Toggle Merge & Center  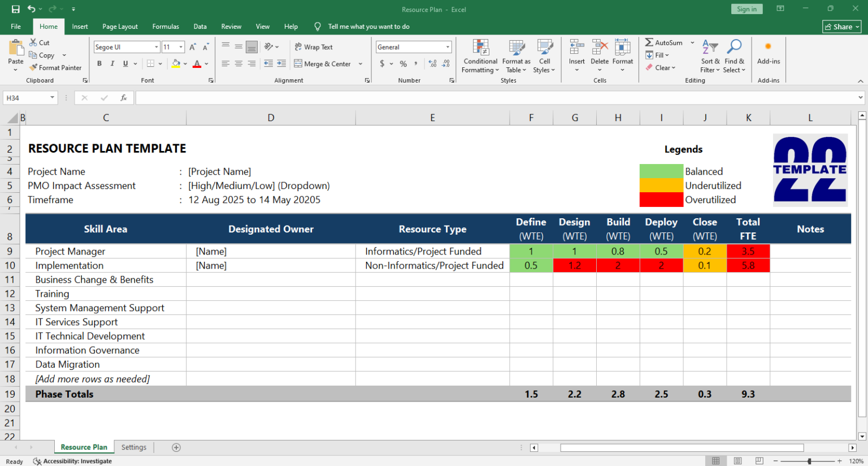click(323, 64)
